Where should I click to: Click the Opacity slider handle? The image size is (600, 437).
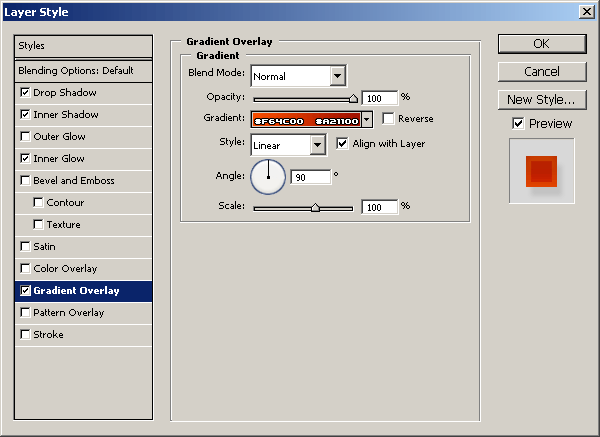(353, 99)
